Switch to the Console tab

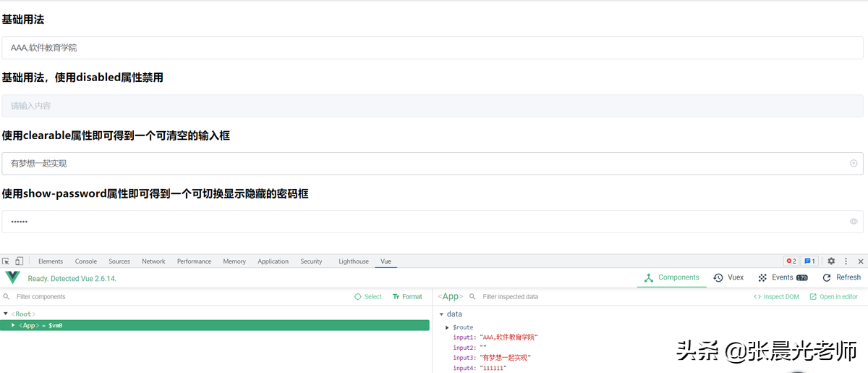86,261
